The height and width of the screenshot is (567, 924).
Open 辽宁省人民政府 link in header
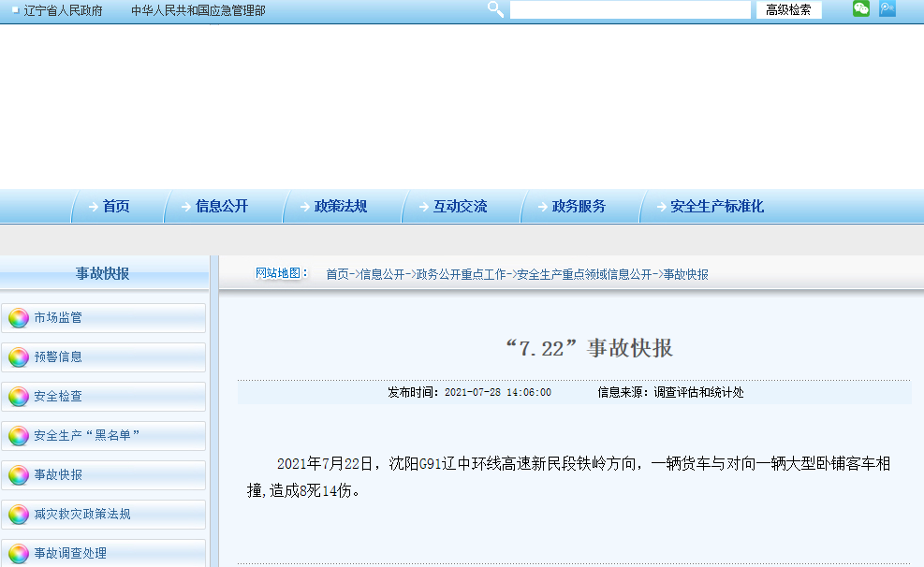(63, 10)
